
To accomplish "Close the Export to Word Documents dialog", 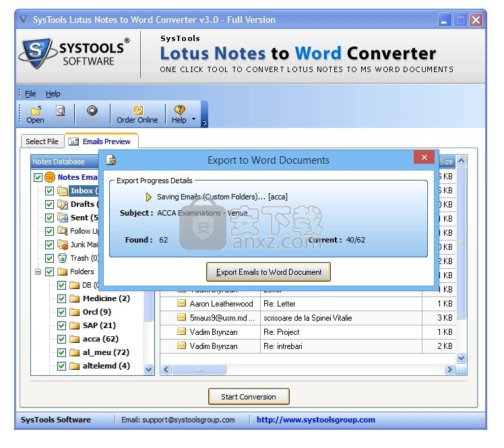I will (424, 157).
